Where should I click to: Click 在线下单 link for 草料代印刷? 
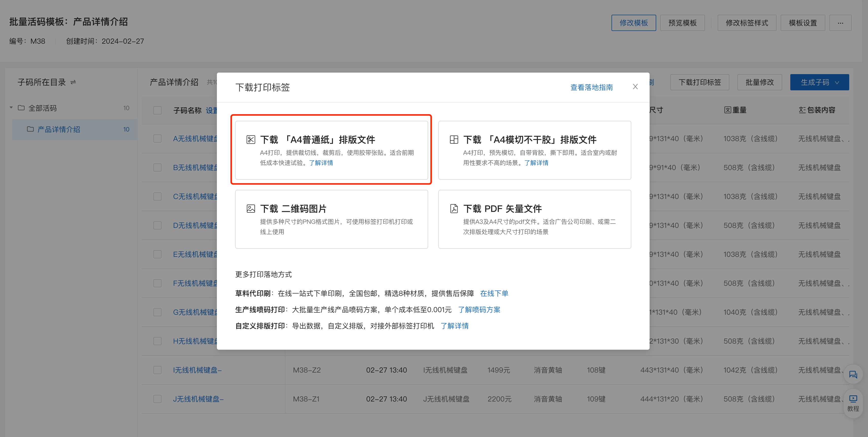pyautogui.click(x=494, y=293)
